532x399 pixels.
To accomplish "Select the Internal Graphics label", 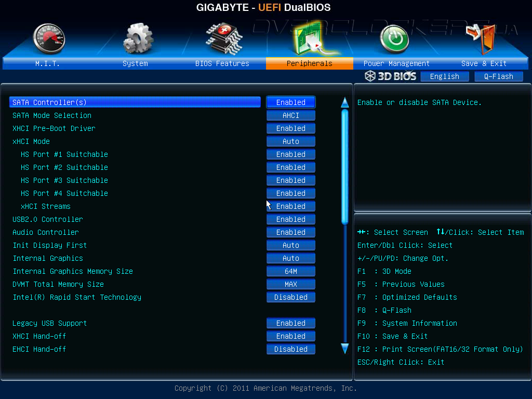I will pos(48,258).
